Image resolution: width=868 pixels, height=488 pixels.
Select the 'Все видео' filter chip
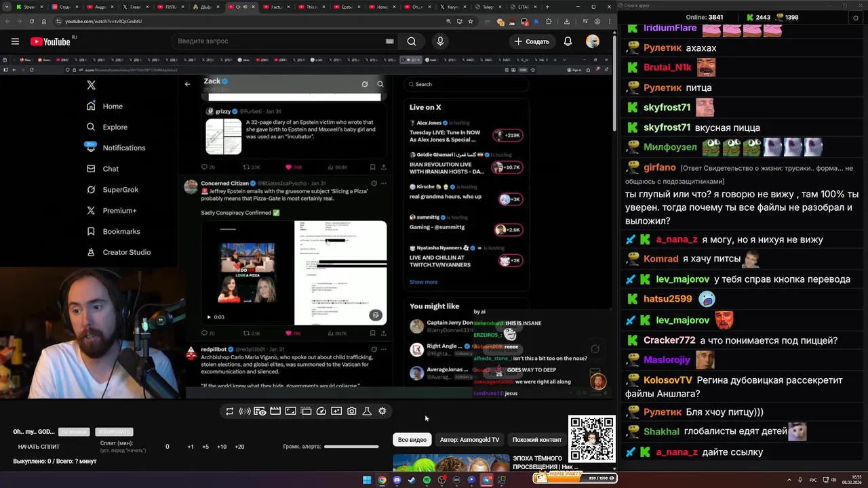[412, 440]
